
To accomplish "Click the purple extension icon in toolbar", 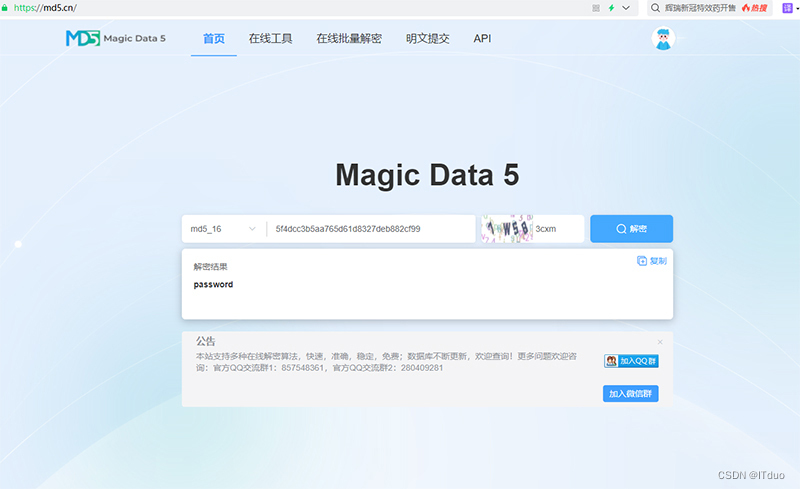I will [787, 8].
